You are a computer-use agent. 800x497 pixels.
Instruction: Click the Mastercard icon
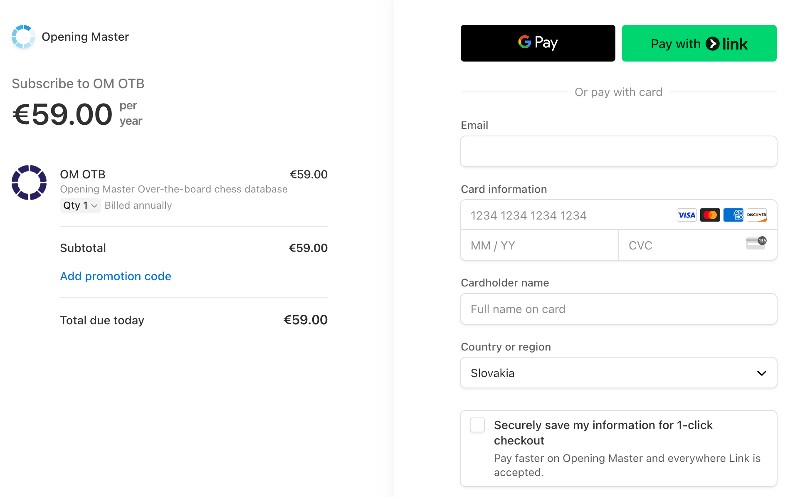click(710, 215)
